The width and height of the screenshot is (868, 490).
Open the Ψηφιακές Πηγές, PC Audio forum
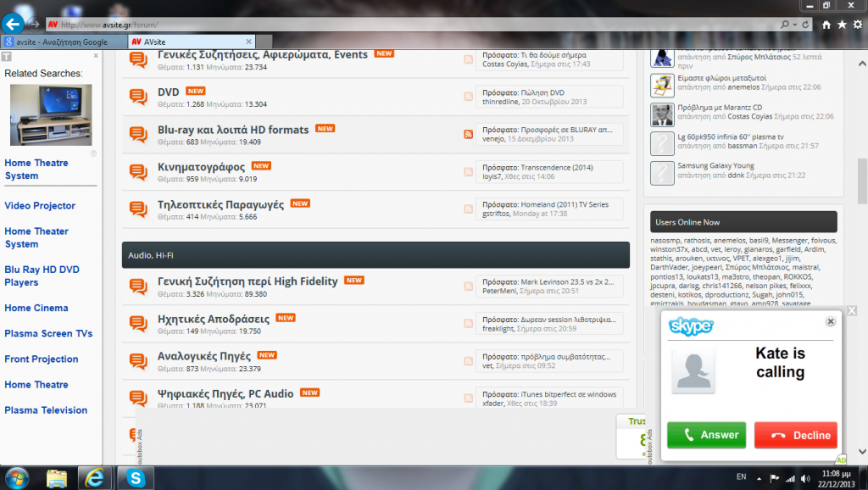point(225,393)
